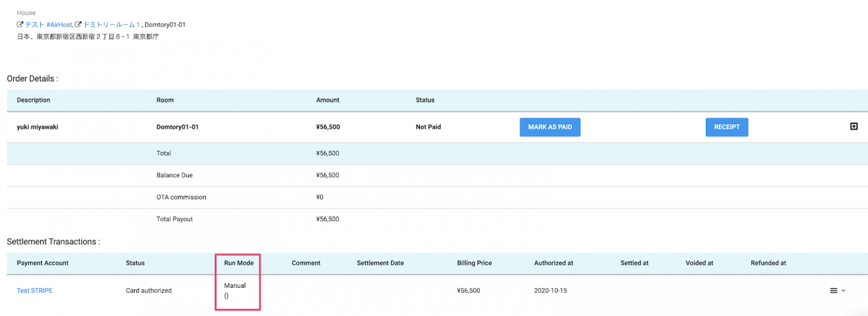
Task: Select the yuki miyawaki description cell
Action: (37, 127)
